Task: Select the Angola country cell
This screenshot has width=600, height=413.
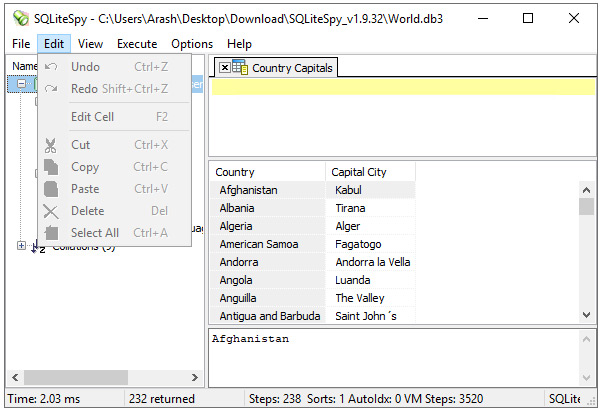Action: point(267,280)
